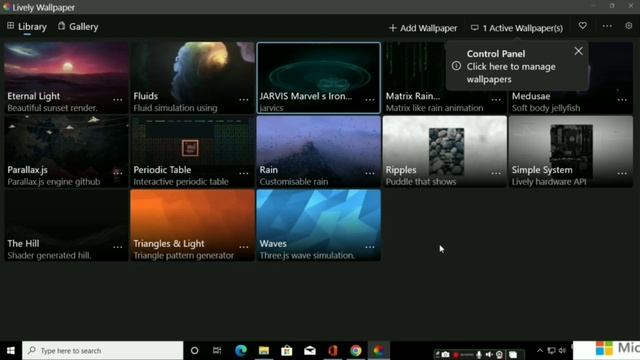Screen dimensions: 640x360
Task: Open the more options ellipsis in header
Action: (x=607, y=26)
